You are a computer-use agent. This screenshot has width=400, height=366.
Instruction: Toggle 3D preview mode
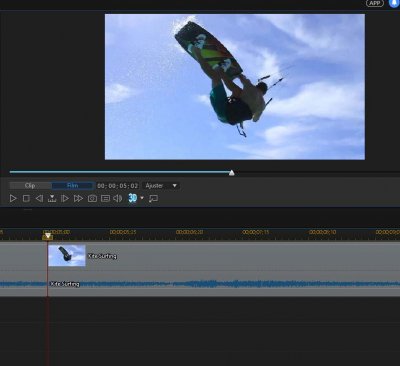coord(133,198)
